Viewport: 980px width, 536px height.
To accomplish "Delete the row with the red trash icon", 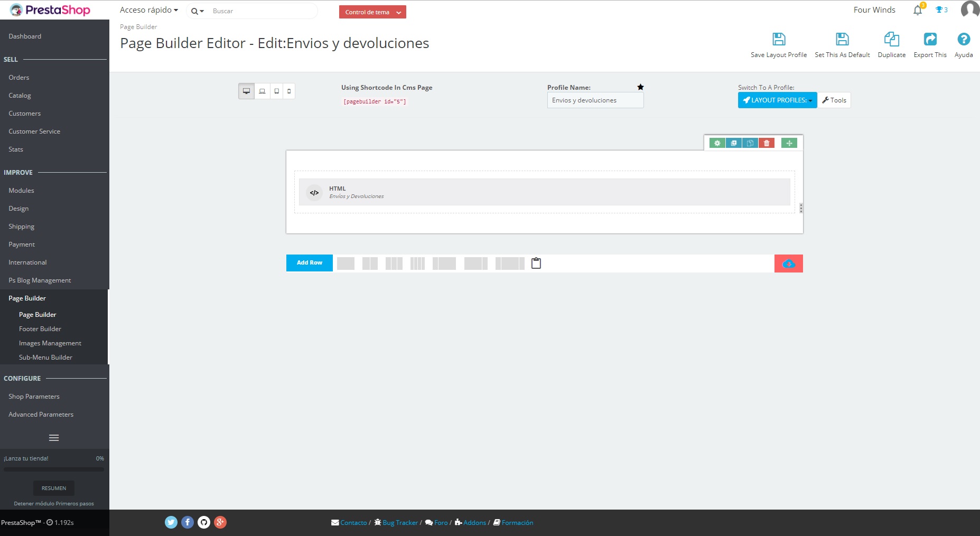I will point(767,143).
